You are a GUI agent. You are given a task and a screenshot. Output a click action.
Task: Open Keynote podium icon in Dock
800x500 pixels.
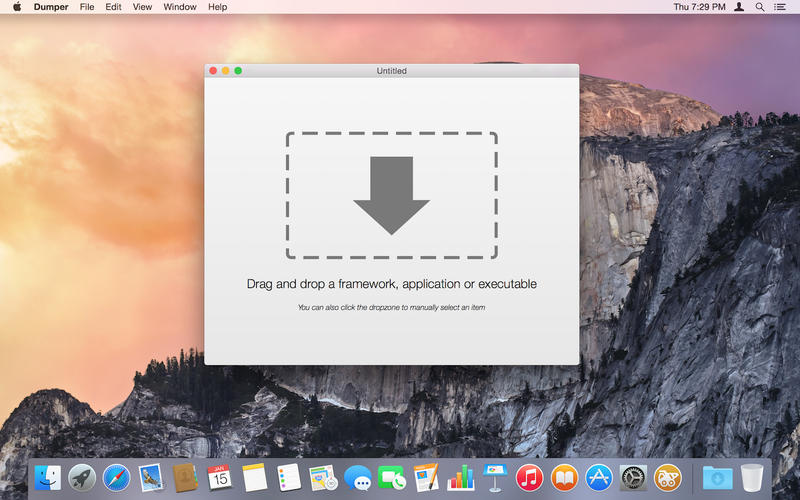pyautogui.click(x=495, y=478)
